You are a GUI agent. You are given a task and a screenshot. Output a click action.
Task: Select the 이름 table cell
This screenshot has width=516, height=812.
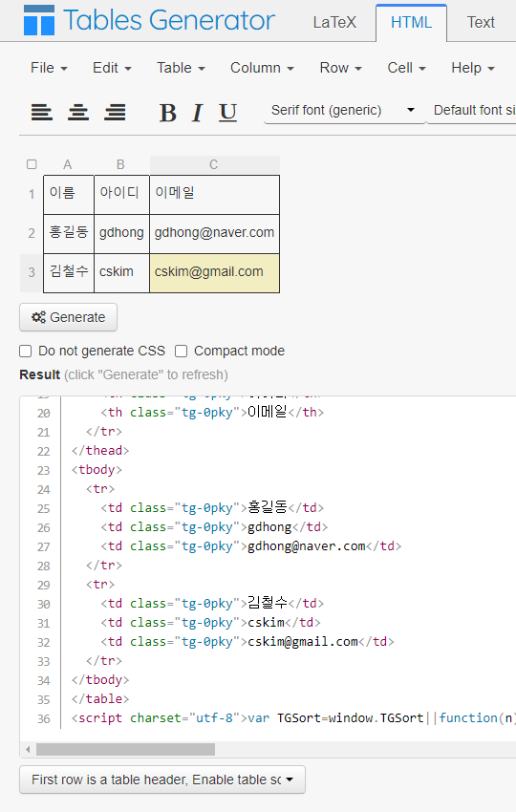[69, 195]
